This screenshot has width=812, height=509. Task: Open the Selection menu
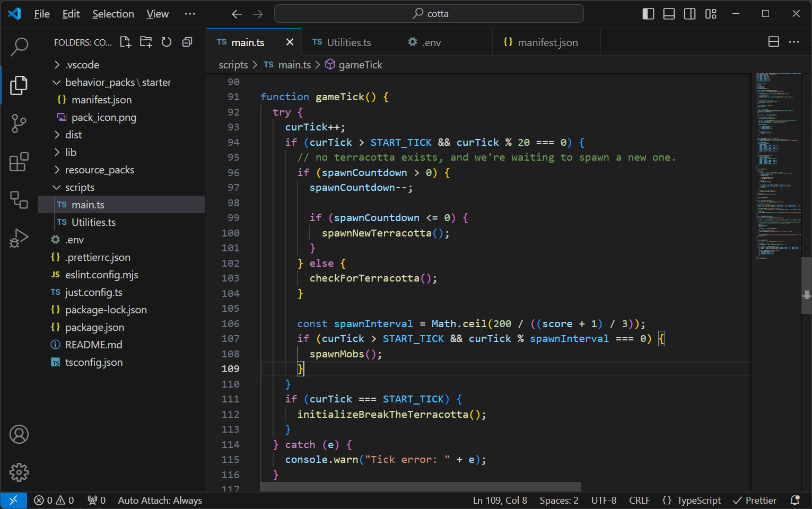click(113, 14)
